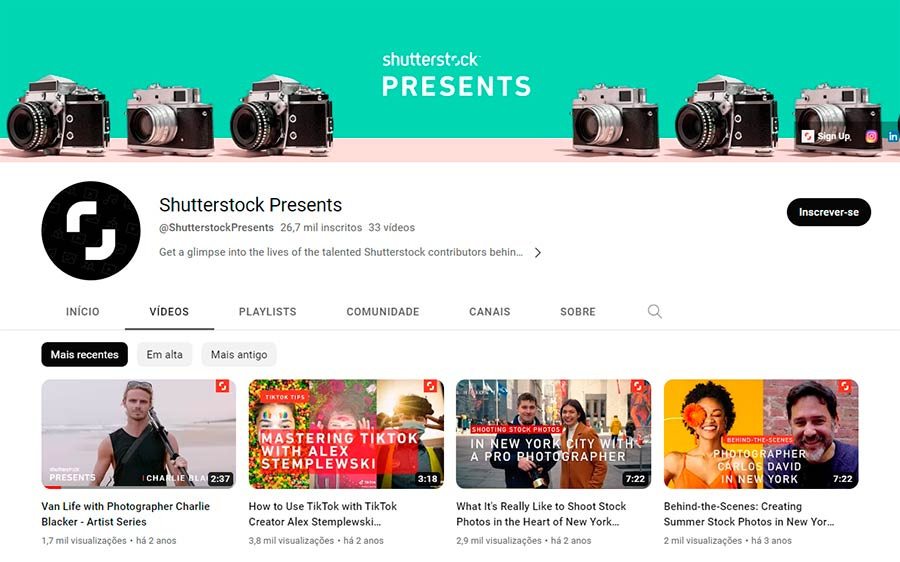This screenshot has width=900, height=562.
Task: Click the @ShutterstockPresents handle text
Action: click(216, 227)
